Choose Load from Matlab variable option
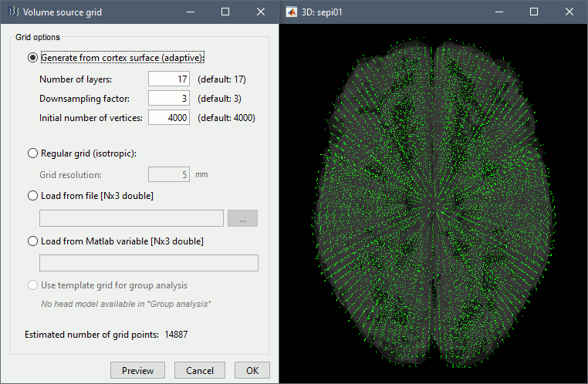This screenshot has height=384, width=588. (x=32, y=241)
